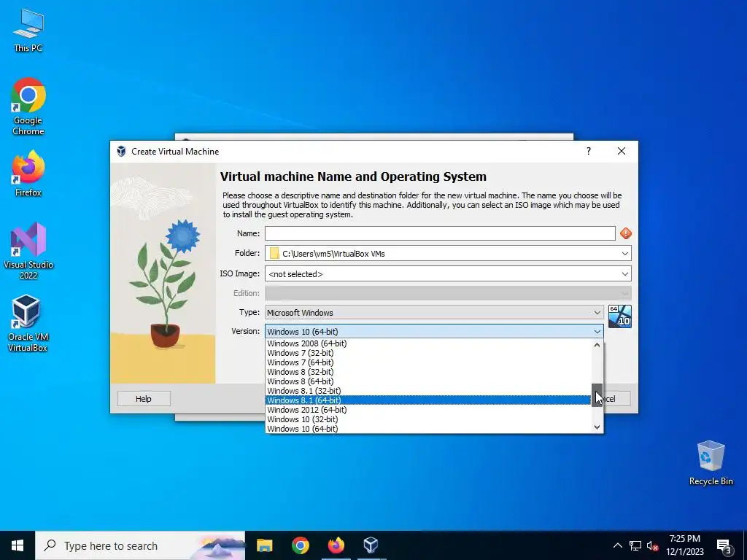
Task: Open File Explorer from taskbar
Action: pos(264,545)
